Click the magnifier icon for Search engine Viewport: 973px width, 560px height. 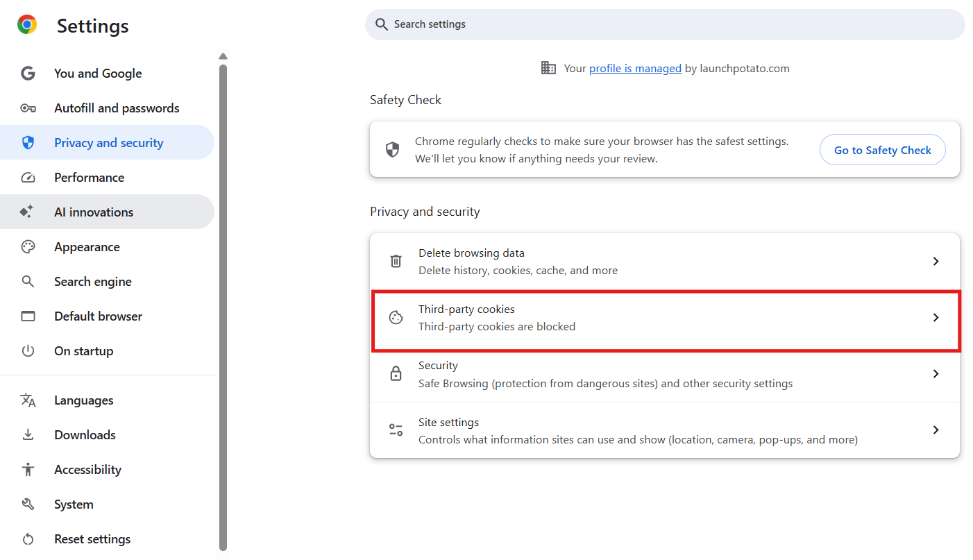click(28, 282)
